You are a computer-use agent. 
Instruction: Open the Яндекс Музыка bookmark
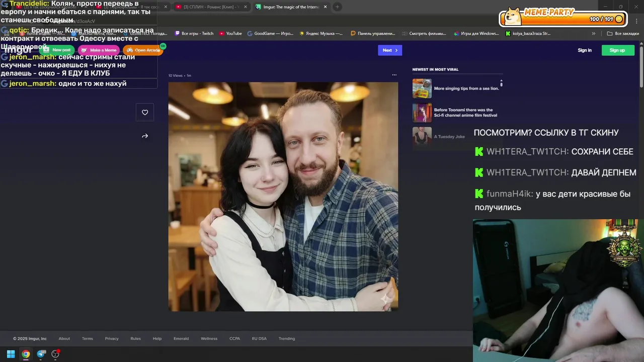[321, 34]
